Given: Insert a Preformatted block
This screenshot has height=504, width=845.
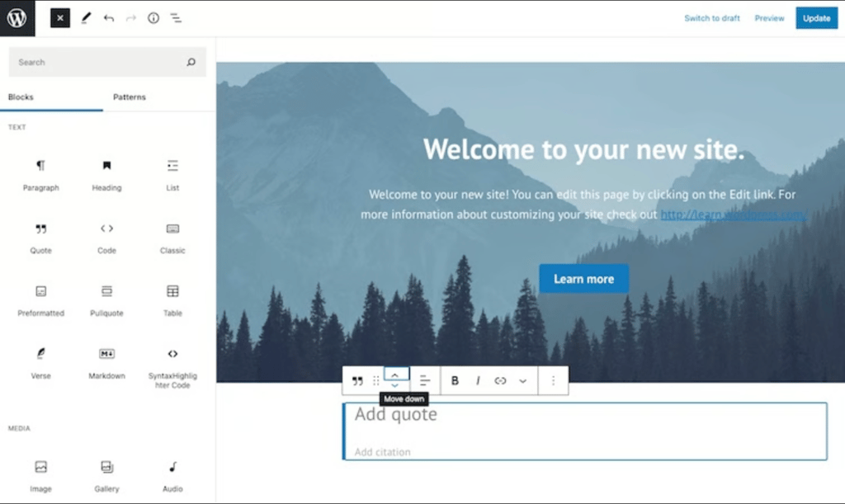Looking at the screenshot, I should point(41,300).
